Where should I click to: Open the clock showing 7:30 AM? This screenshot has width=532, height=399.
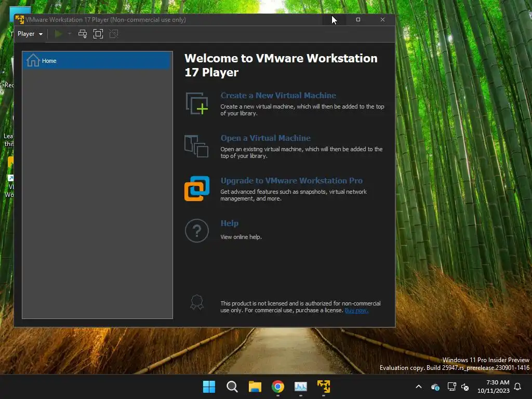coord(494,387)
